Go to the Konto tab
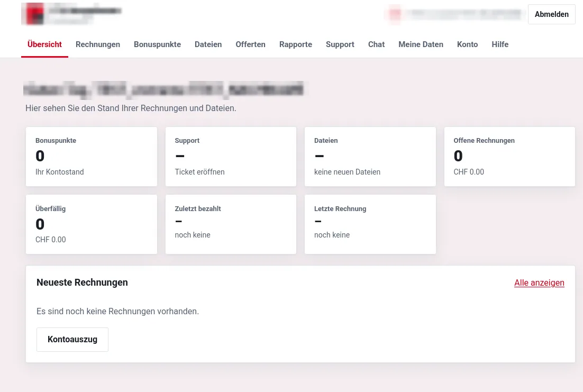Screen dimensions: 583x392 coord(467,44)
